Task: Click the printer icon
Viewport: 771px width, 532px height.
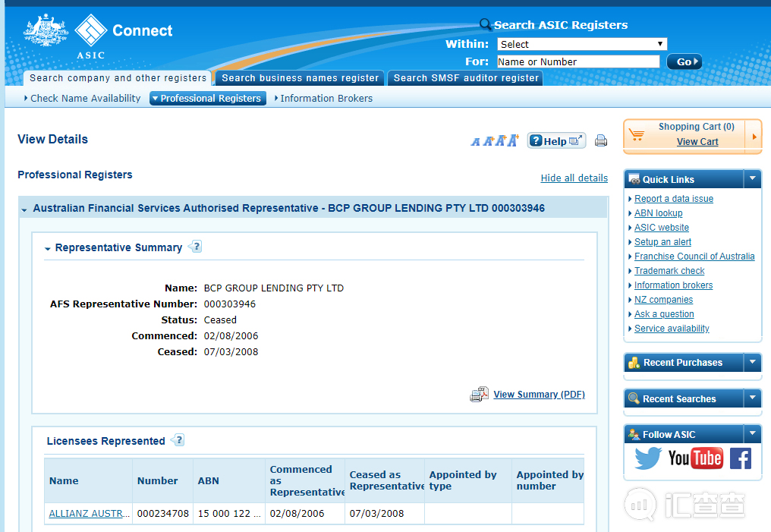Action: [601, 141]
